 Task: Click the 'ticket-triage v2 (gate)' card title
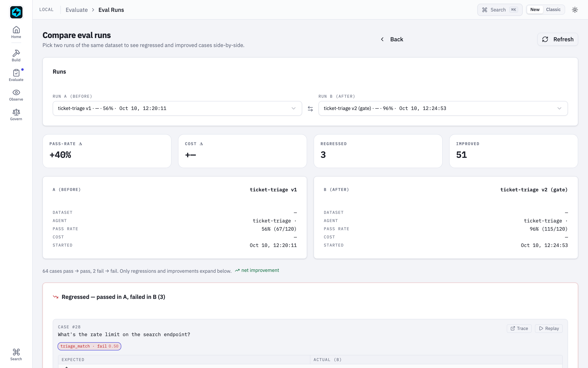coord(534,190)
